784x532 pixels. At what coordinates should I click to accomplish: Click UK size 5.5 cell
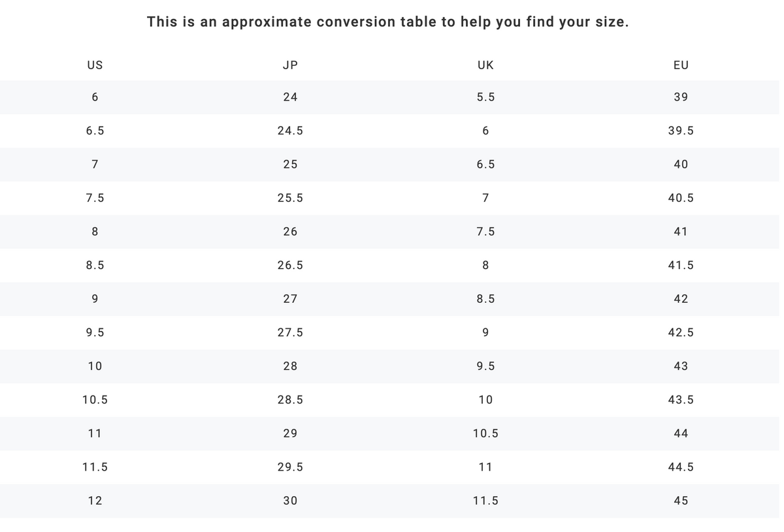click(485, 97)
